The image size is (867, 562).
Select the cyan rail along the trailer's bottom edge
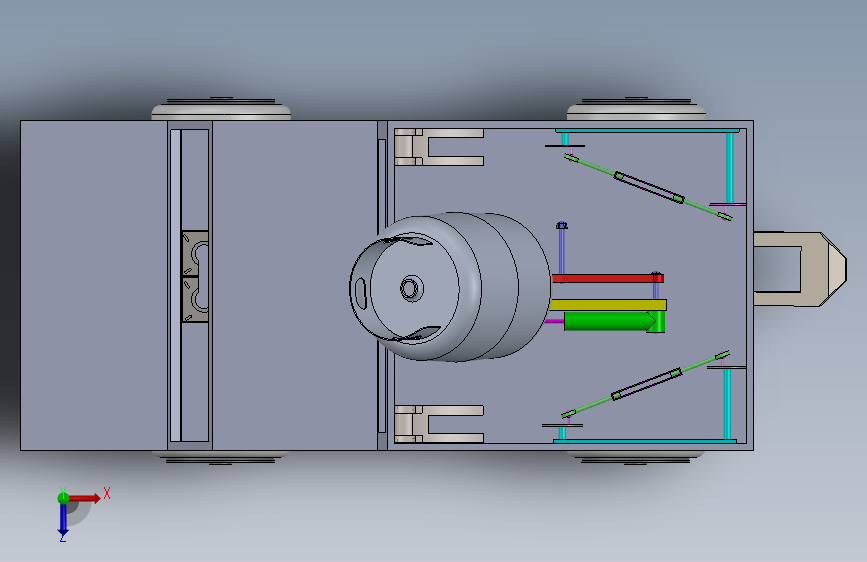[645, 441]
